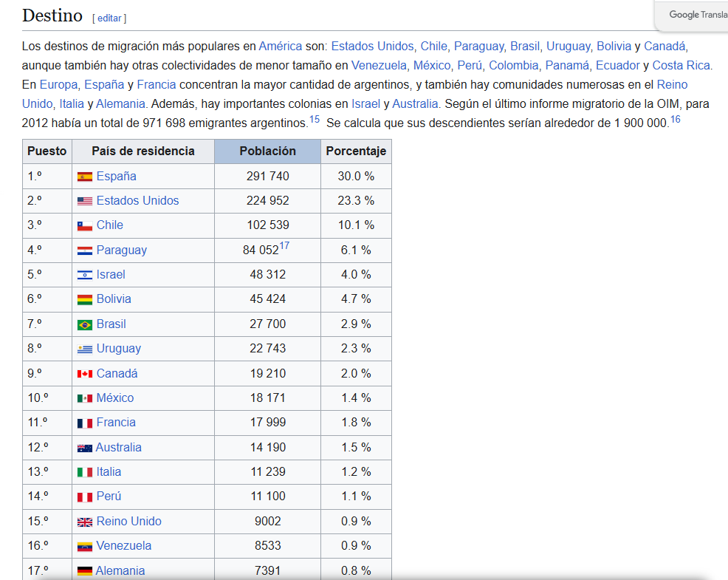This screenshot has height=580, width=728.
Task: Open Brasil link in the table
Action: [x=111, y=324]
